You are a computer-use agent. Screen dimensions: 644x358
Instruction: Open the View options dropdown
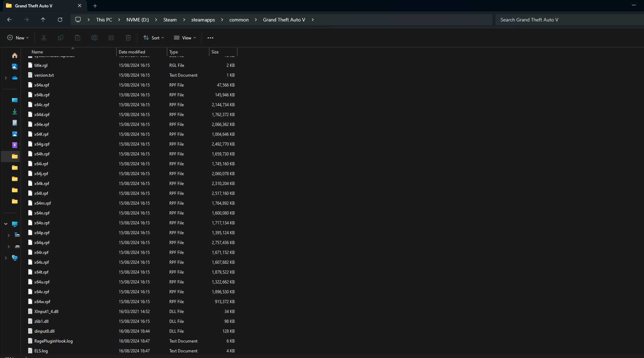[185, 38]
